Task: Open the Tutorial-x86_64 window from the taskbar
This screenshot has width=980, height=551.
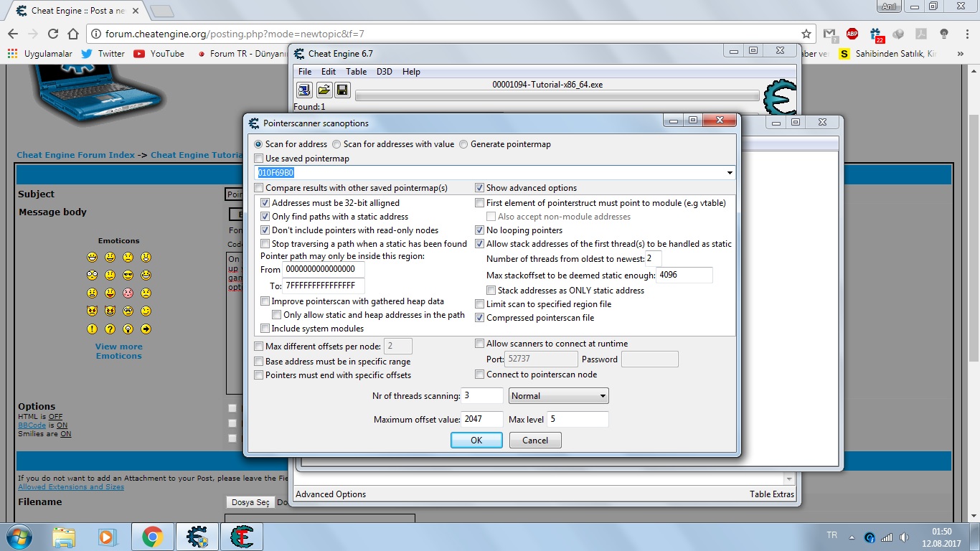Action: click(242, 537)
